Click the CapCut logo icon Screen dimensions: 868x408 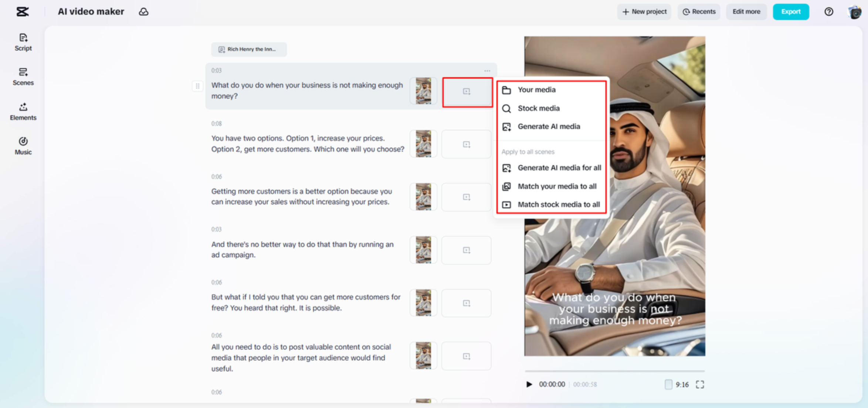(22, 12)
